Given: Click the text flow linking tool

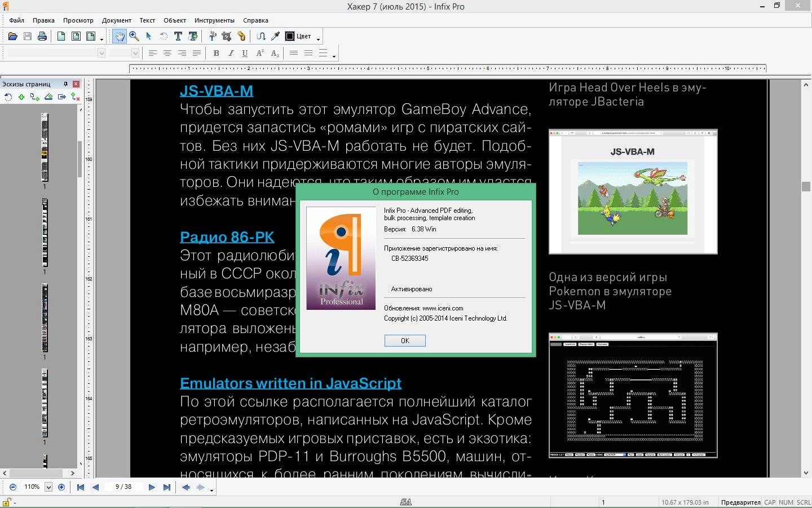Looking at the screenshot, I should 261,36.
